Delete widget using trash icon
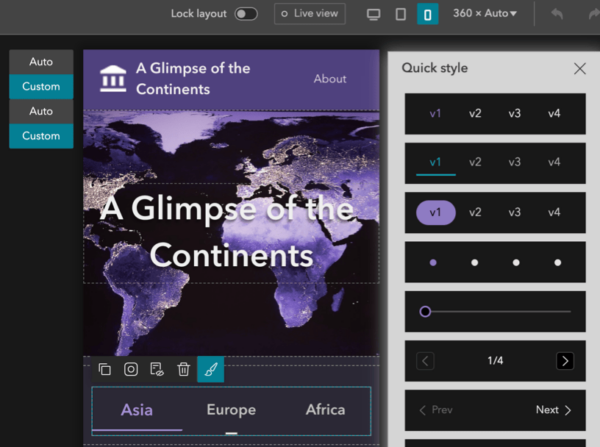 click(x=184, y=369)
